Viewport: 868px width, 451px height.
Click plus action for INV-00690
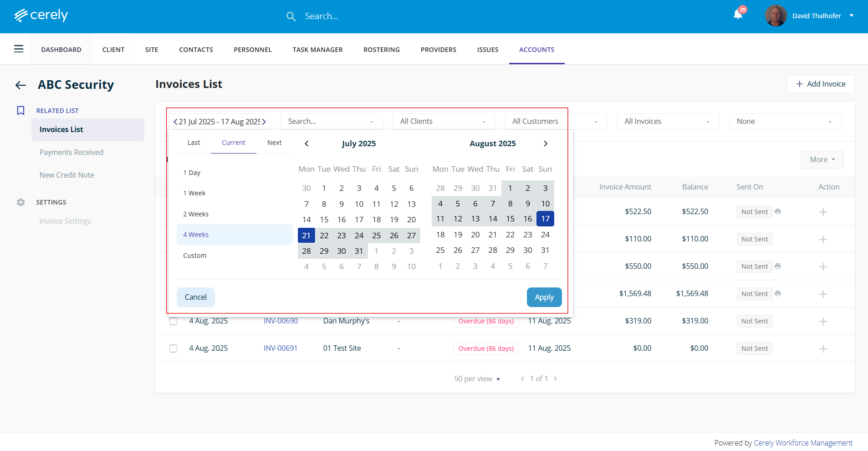click(823, 321)
